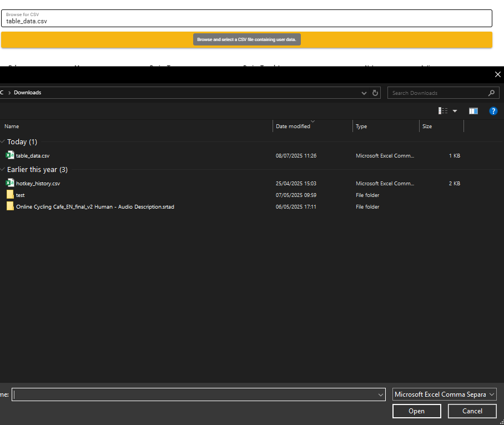The height and width of the screenshot is (425, 504).
Task: Open the blue Help icon
Action: click(x=493, y=111)
